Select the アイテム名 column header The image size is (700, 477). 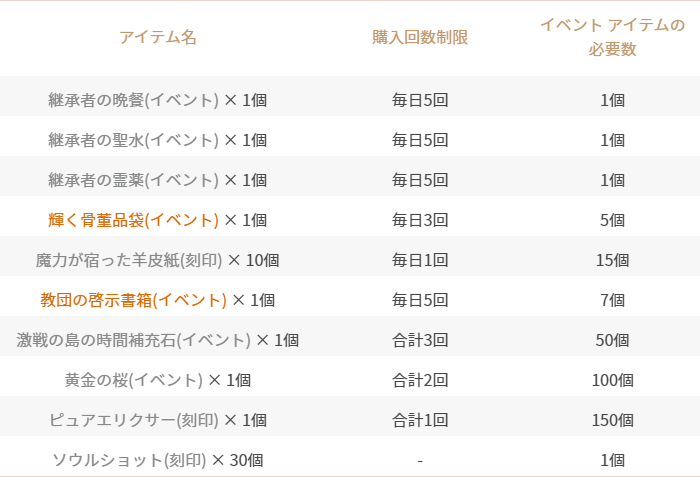tap(158, 37)
